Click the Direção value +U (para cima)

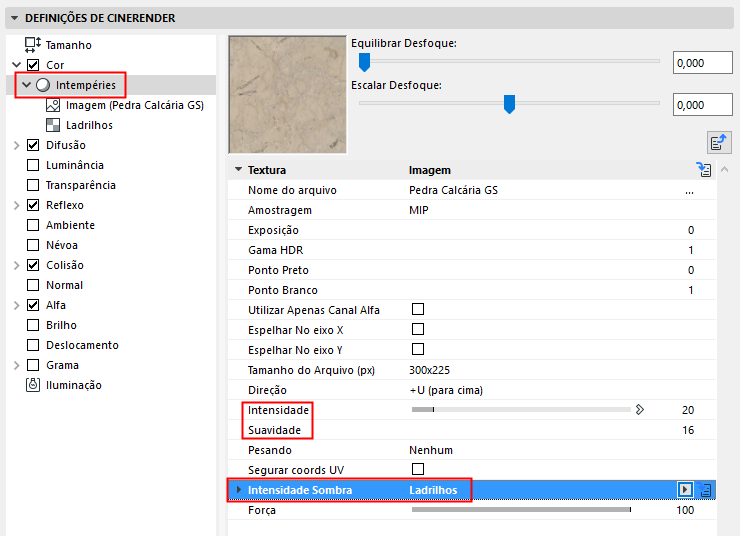(446, 390)
